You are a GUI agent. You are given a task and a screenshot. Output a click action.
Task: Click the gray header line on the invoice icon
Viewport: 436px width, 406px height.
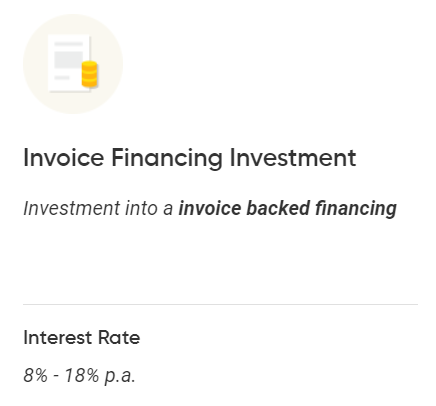(x=69, y=44)
